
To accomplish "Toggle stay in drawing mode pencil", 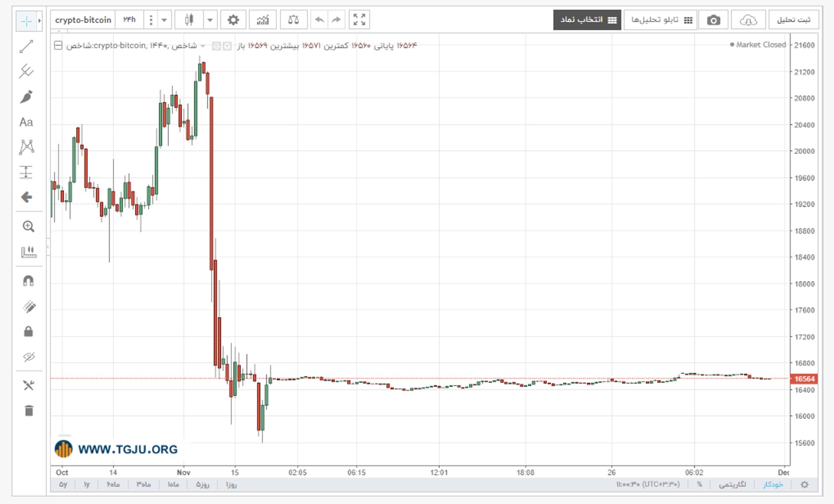I will pos(28,306).
